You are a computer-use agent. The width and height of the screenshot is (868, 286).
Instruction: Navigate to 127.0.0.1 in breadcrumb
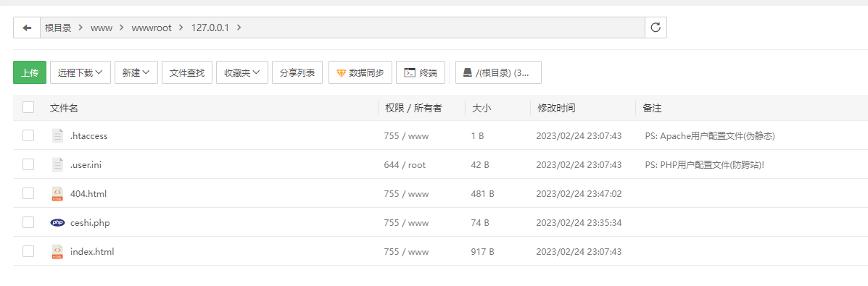[x=210, y=28]
